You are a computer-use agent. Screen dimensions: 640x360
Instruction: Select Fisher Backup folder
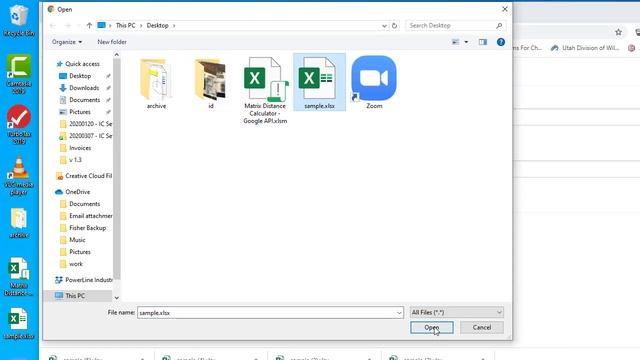87,228
